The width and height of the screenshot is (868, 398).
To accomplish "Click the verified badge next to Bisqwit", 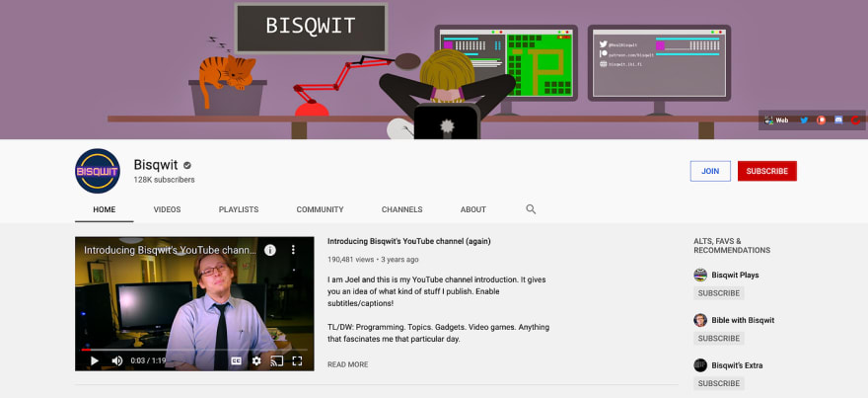I will click(x=187, y=165).
